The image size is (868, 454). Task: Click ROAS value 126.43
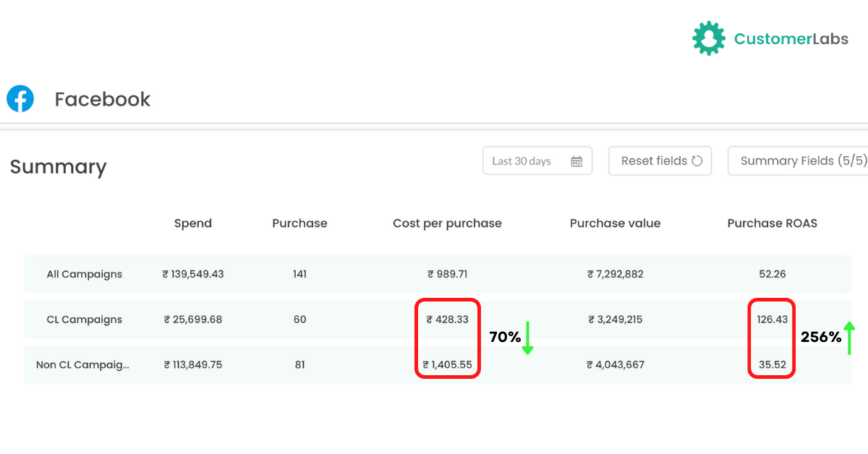pos(773,320)
